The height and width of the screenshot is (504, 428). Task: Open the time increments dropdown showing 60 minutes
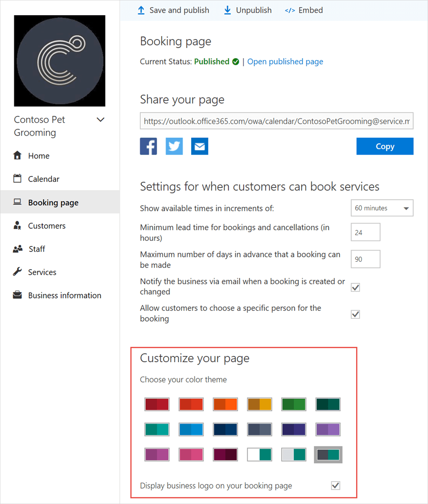pyautogui.click(x=382, y=208)
